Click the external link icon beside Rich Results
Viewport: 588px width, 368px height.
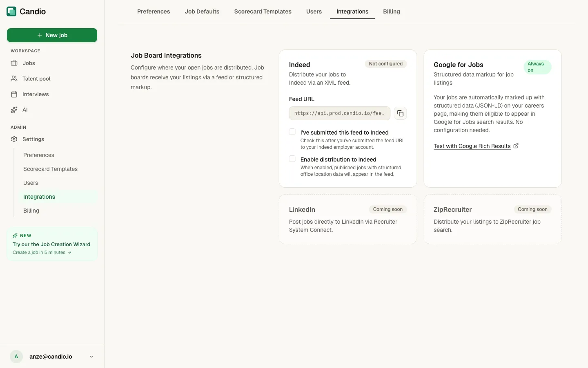(516, 146)
